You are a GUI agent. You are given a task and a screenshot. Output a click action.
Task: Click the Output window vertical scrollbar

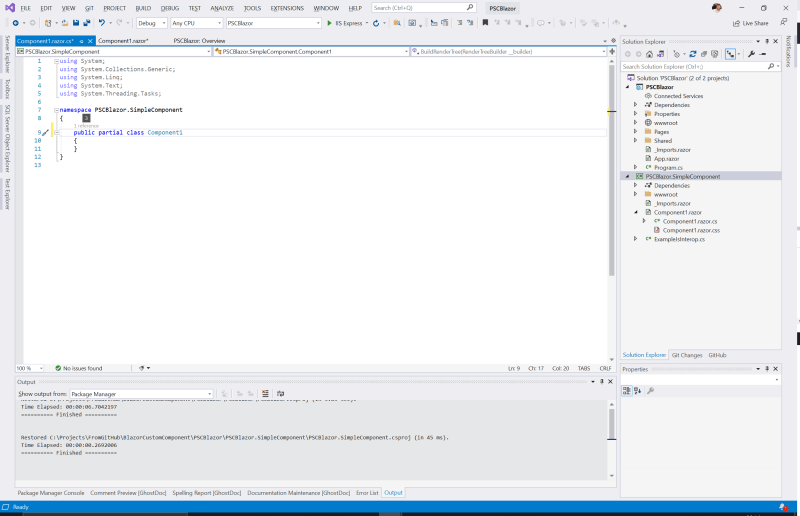click(x=611, y=439)
